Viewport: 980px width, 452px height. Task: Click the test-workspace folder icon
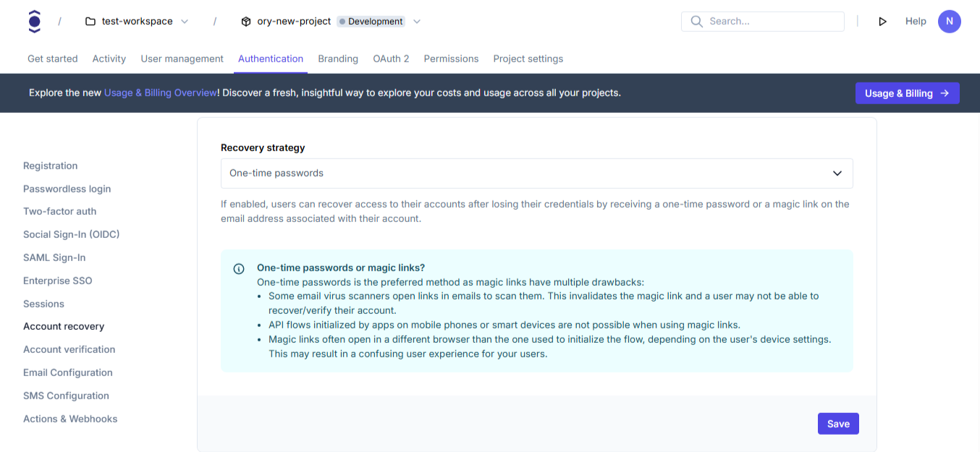click(x=90, y=22)
